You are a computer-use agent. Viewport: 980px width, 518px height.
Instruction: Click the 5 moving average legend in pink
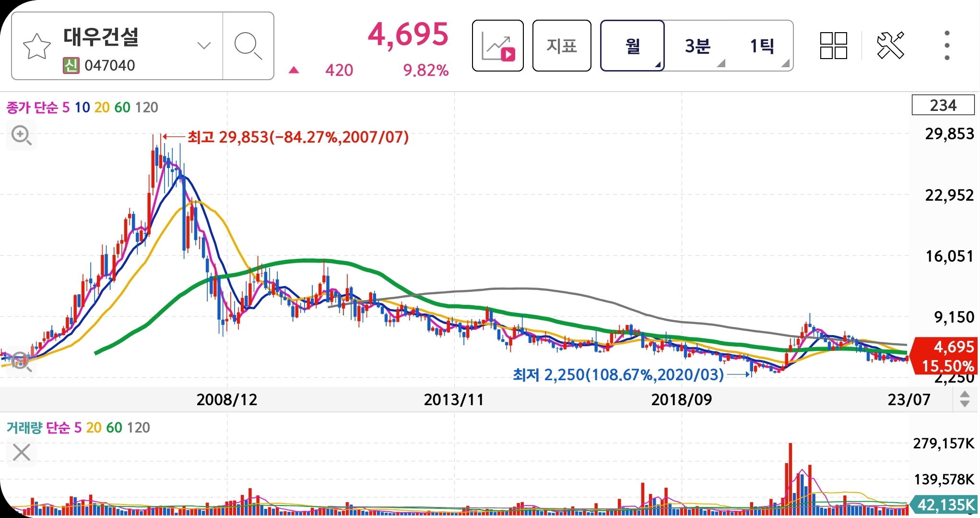(66, 108)
